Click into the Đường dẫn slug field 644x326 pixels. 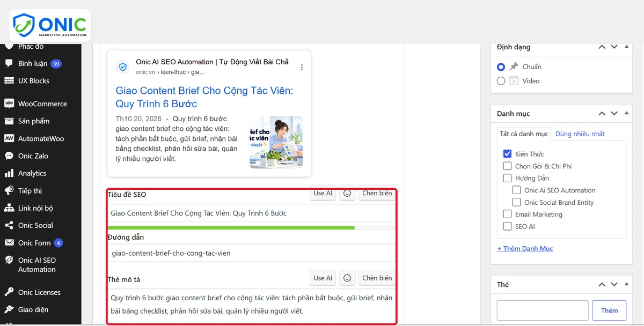click(251, 253)
